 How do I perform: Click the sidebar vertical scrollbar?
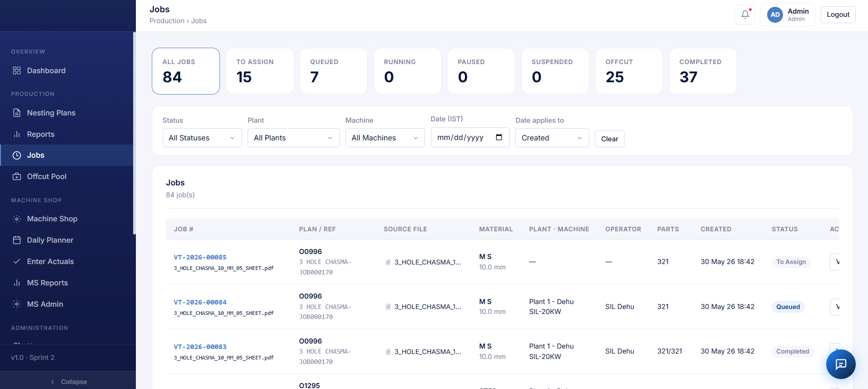[135, 133]
